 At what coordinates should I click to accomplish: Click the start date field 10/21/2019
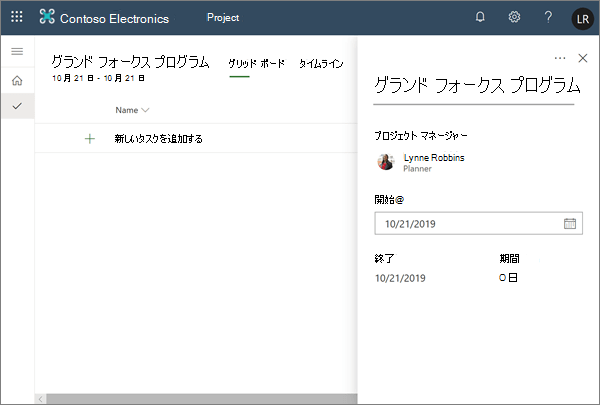tap(478, 223)
